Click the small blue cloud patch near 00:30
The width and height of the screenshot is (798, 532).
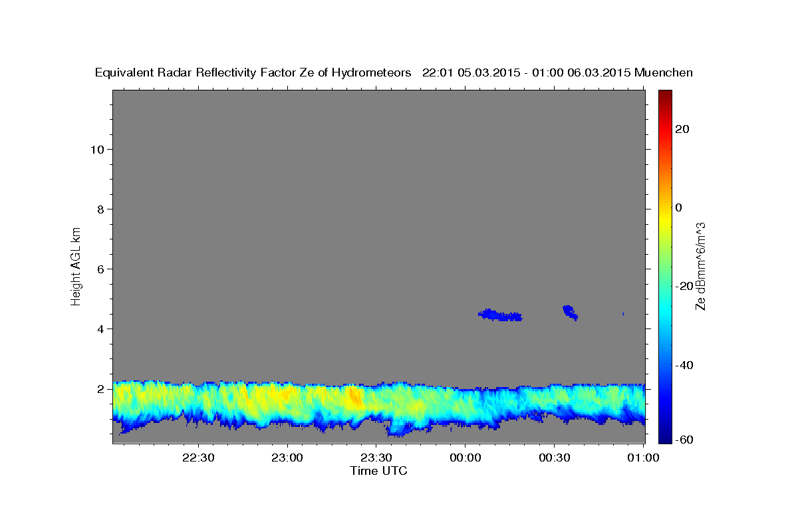click(x=570, y=313)
